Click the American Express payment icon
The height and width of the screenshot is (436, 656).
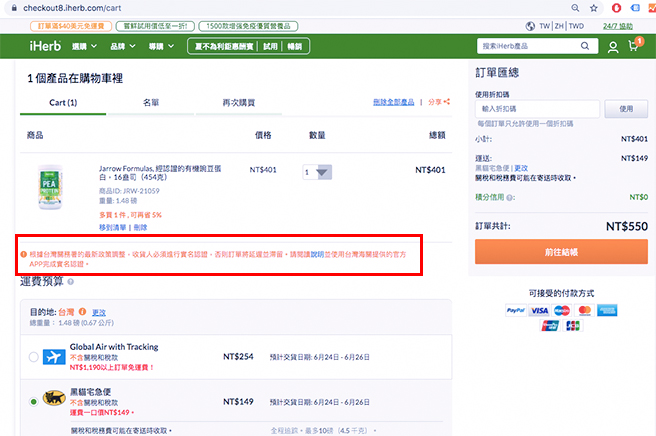point(607,310)
